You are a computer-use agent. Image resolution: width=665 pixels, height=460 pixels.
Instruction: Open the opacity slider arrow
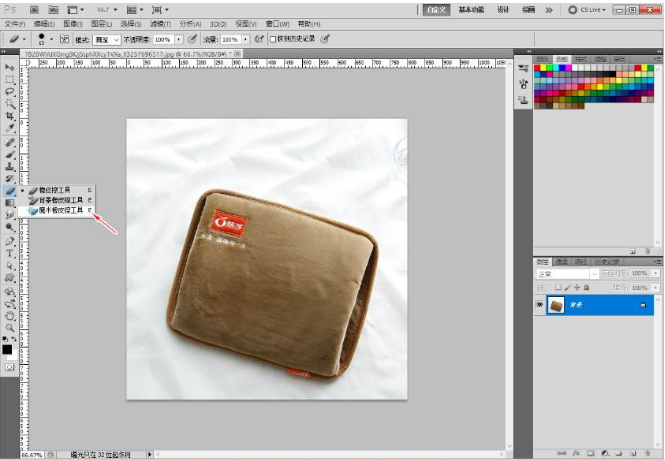pos(179,39)
